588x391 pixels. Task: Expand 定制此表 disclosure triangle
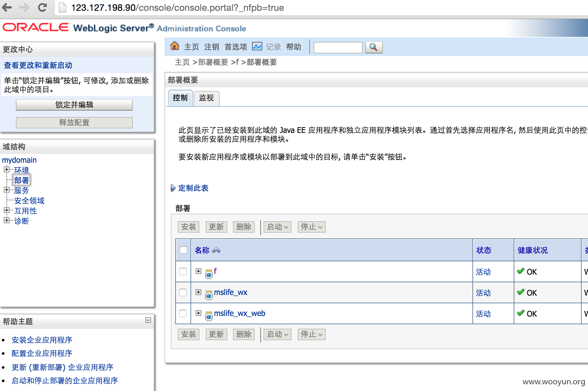[173, 188]
